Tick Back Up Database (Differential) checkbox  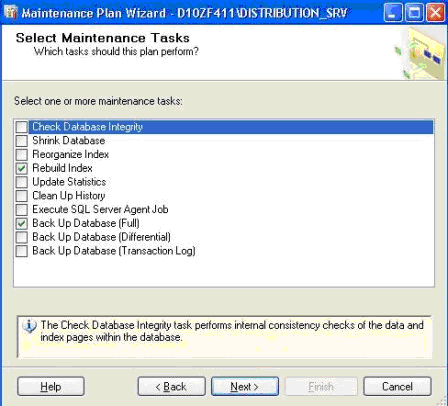(22, 237)
